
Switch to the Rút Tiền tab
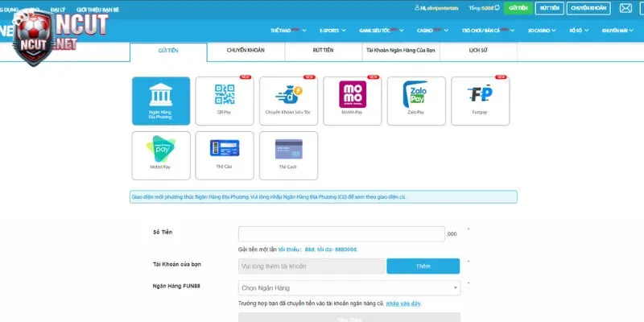[x=322, y=50]
